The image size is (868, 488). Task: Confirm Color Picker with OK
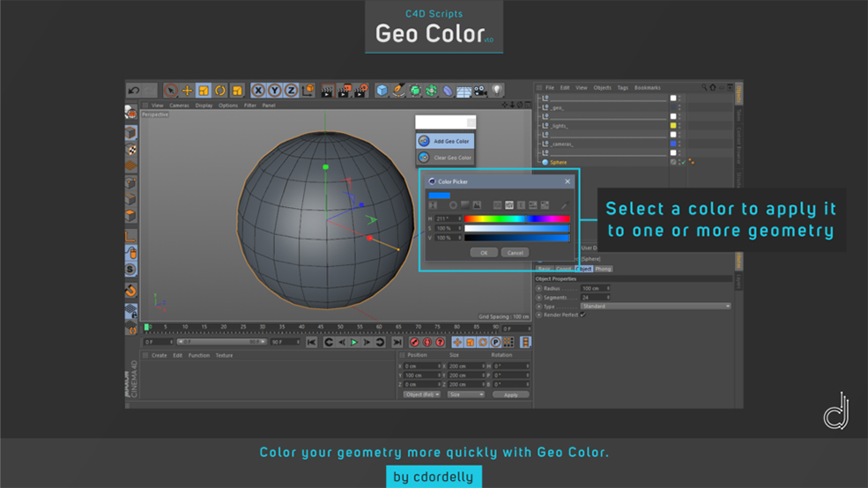[483, 253]
